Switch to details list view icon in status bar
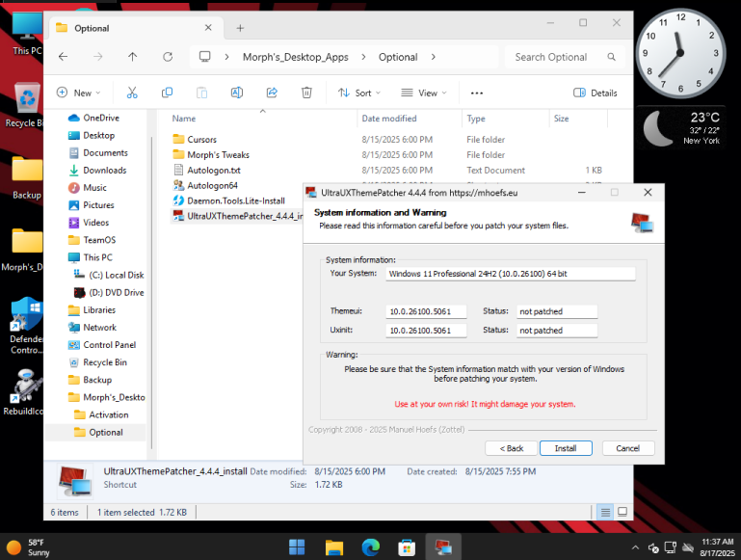 pyautogui.click(x=605, y=512)
